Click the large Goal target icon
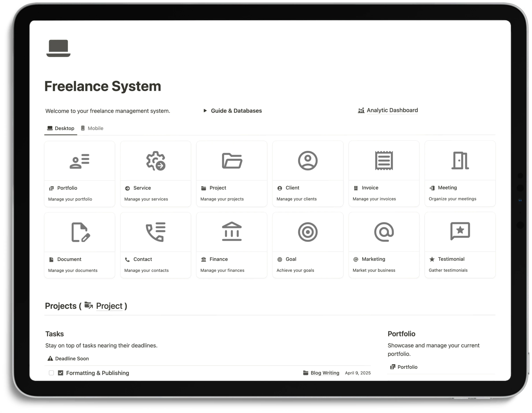Viewport: 532px width, 413px height. pos(308,232)
